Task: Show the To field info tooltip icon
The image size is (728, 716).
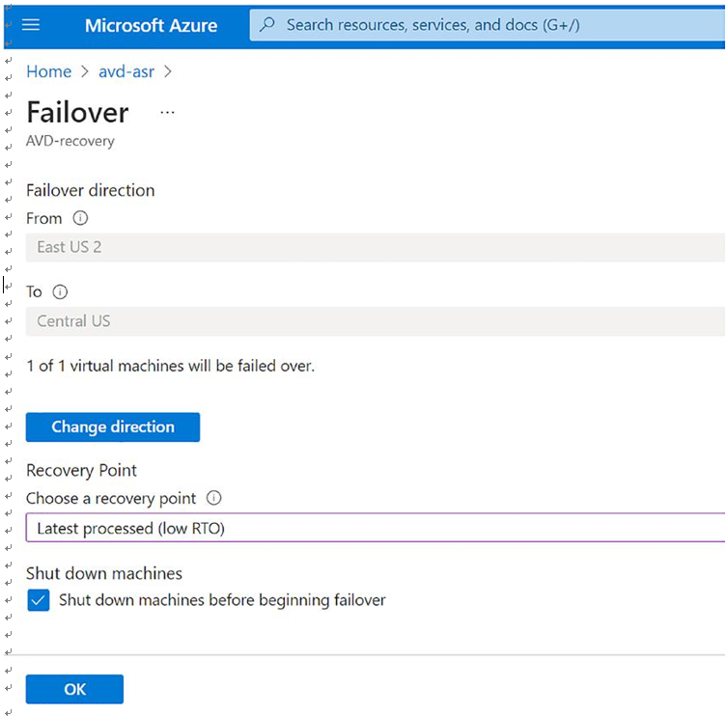Action: [60, 291]
